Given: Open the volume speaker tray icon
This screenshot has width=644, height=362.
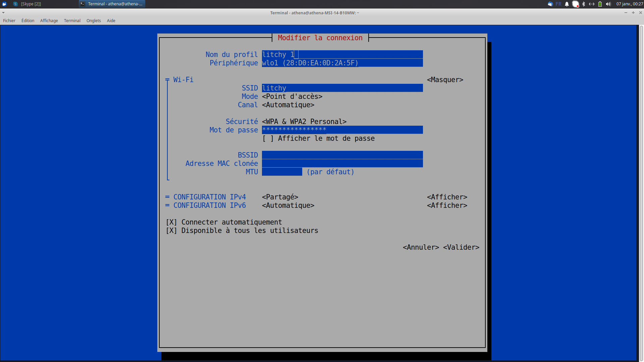Looking at the screenshot, I should (608, 4).
